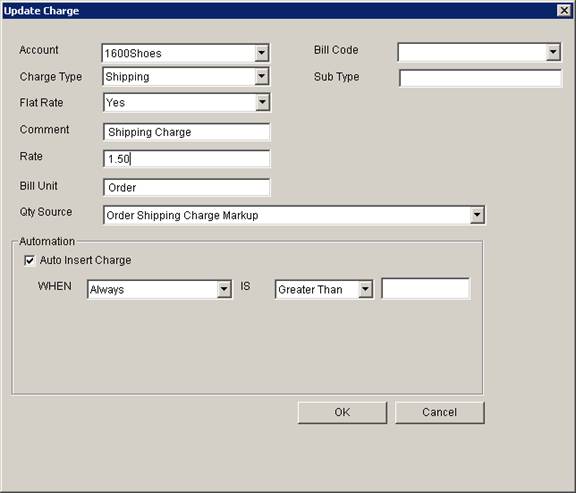Click the OK button
This screenshot has width=576, height=493.
(x=342, y=412)
